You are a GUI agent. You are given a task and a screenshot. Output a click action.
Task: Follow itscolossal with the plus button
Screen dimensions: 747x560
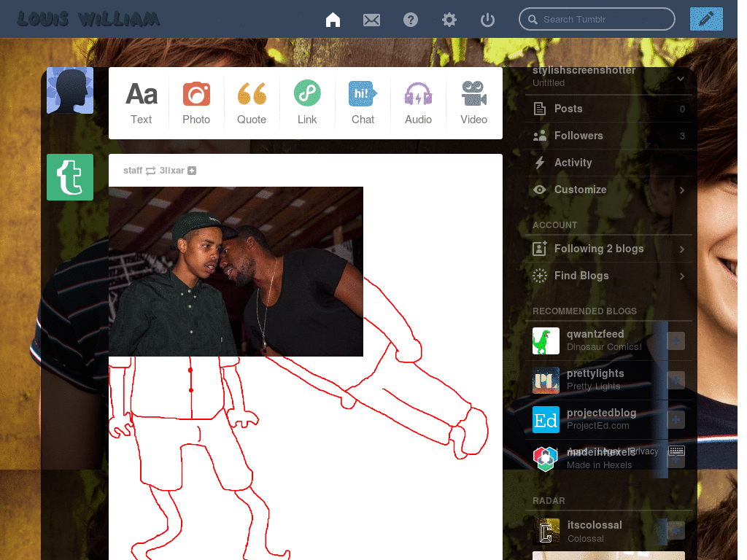coord(676,530)
